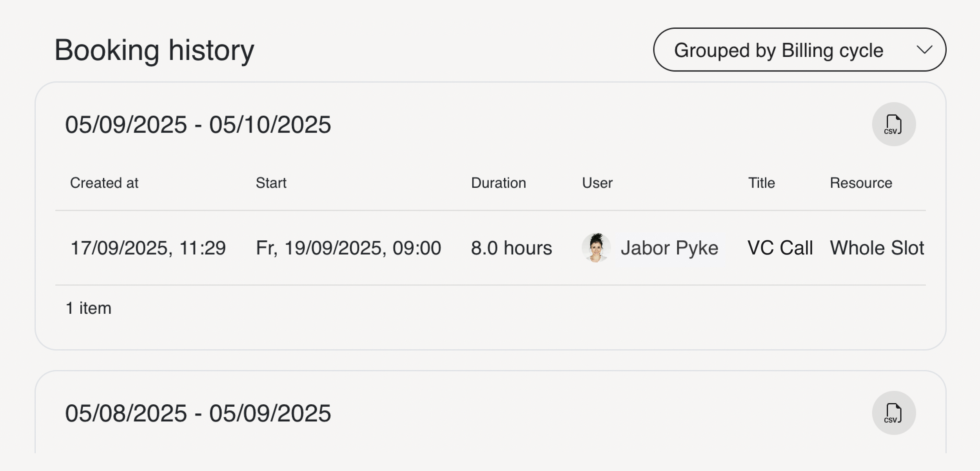Image resolution: width=980 pixels, height=471 pixels.
Task: Download CSV for 05/09/2025 - 05/10/2025 cycle
Action: coord(893,124)
